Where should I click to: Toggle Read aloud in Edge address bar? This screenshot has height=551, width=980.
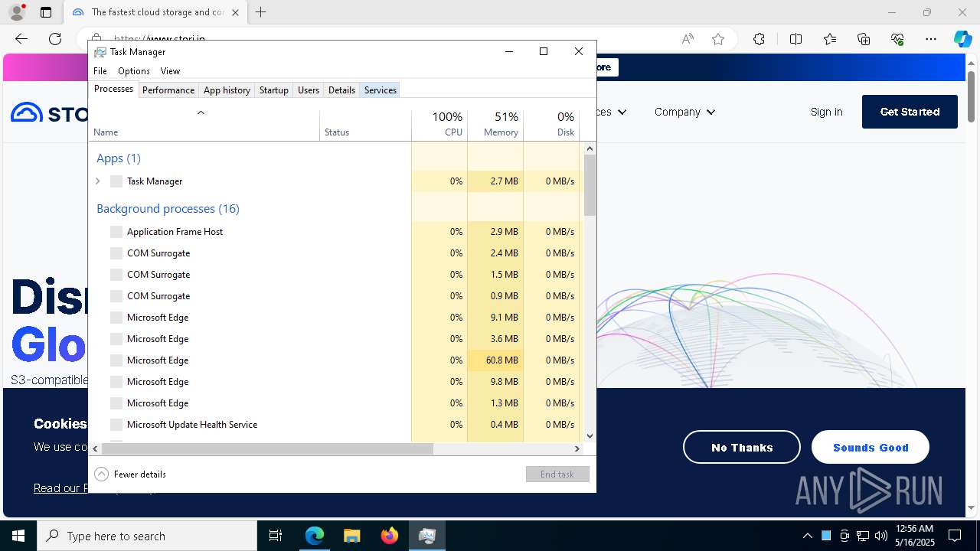688,39
